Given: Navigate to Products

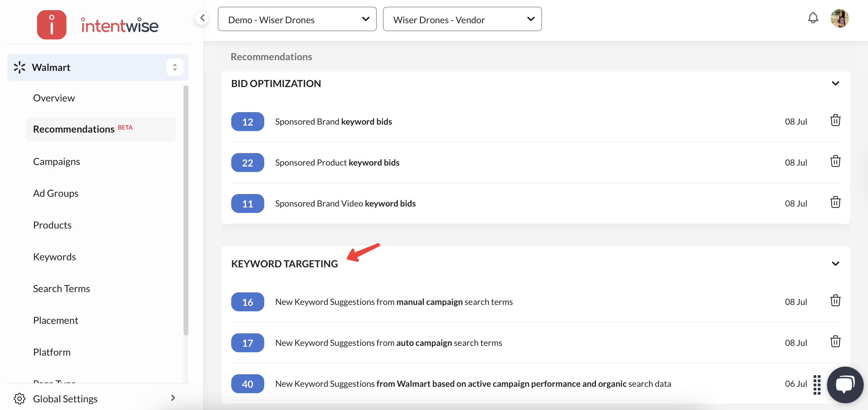Looking at the screenshot, I should [x=52, y=225].
